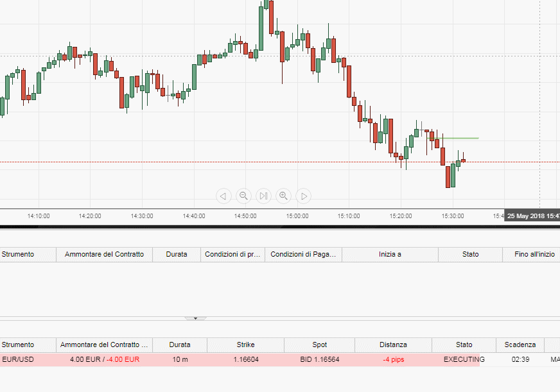The height and width of the screenshot is (392, 560).
Task: Jump to latest candle with skip icon
Action: click(263, 196)
